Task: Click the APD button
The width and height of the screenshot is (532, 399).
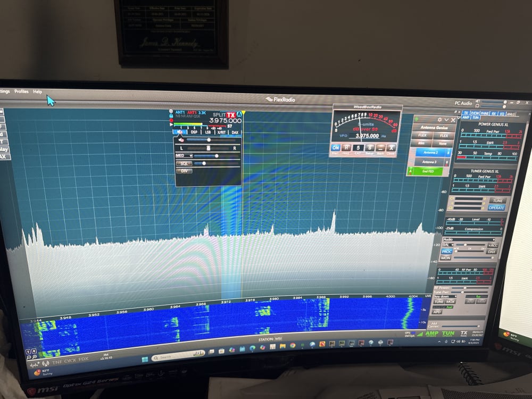Action: 437,312
